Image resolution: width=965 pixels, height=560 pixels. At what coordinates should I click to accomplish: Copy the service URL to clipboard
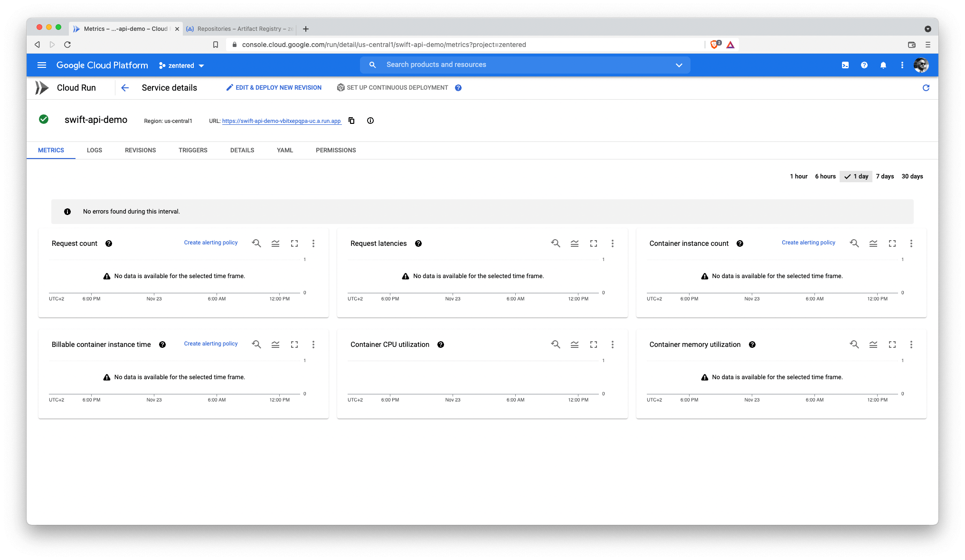pyautogui.click(x=351, y=121)
